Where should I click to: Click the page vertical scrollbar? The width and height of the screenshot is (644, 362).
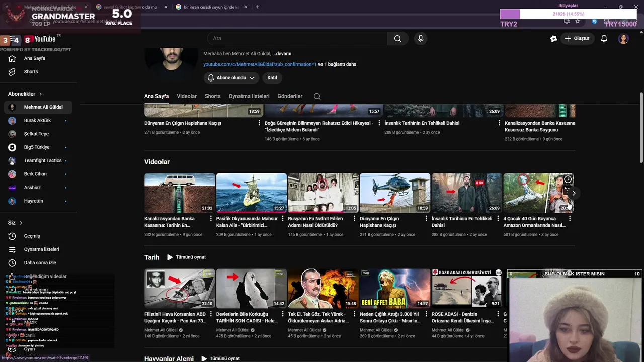(641, 127)
